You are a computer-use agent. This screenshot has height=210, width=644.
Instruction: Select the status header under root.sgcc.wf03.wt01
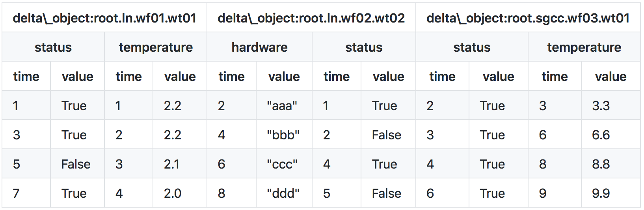click(472, 47)
